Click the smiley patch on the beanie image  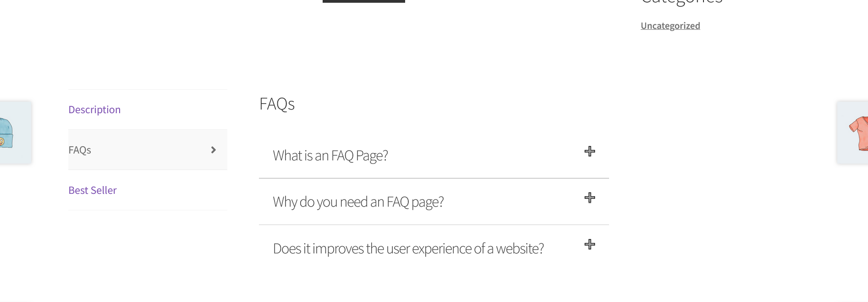pos(2,142)
